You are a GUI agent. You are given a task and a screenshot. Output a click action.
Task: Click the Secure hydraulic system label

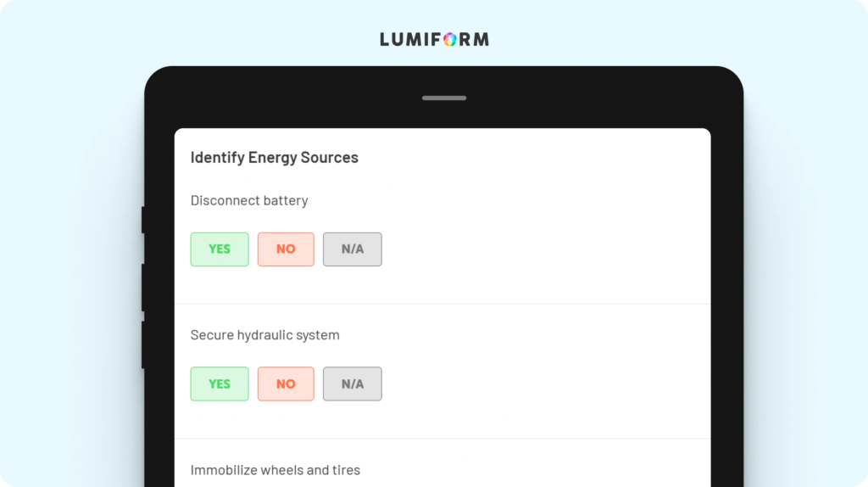[265, 335]
